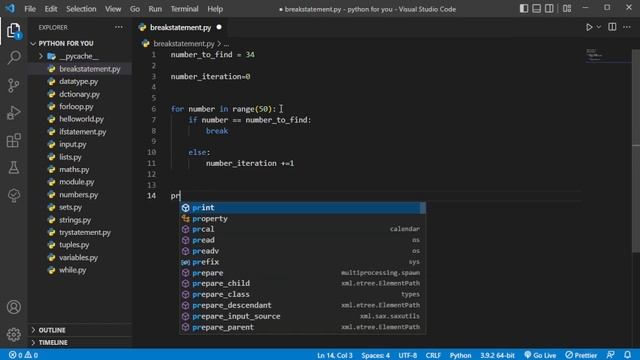Click the Prettier status bar item
This screenshot has width=640, height=360.
581,355
